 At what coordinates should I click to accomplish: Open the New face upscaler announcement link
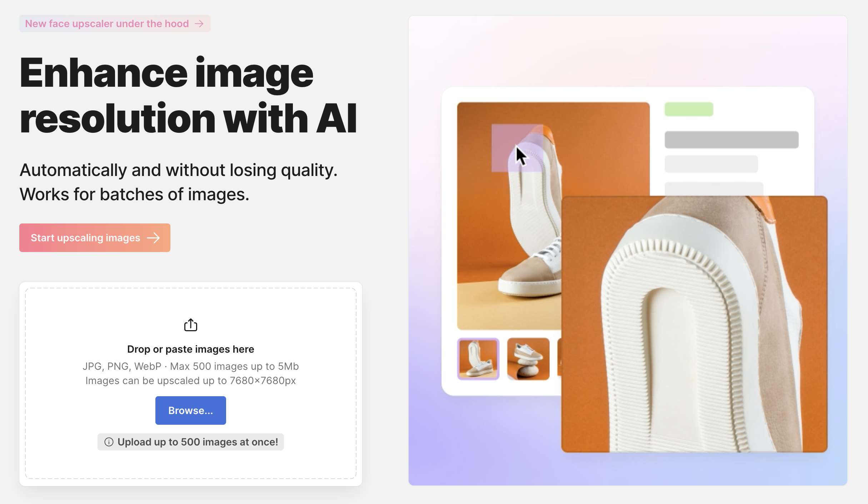click(115, 24)
